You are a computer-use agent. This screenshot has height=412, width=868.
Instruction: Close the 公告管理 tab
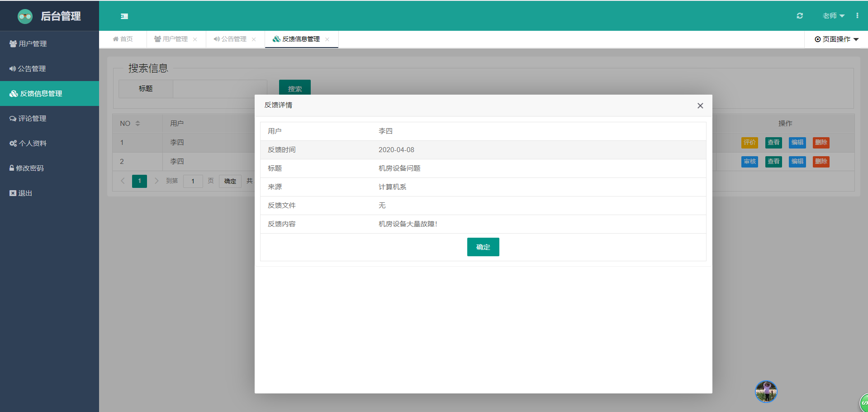click(254, 39)
